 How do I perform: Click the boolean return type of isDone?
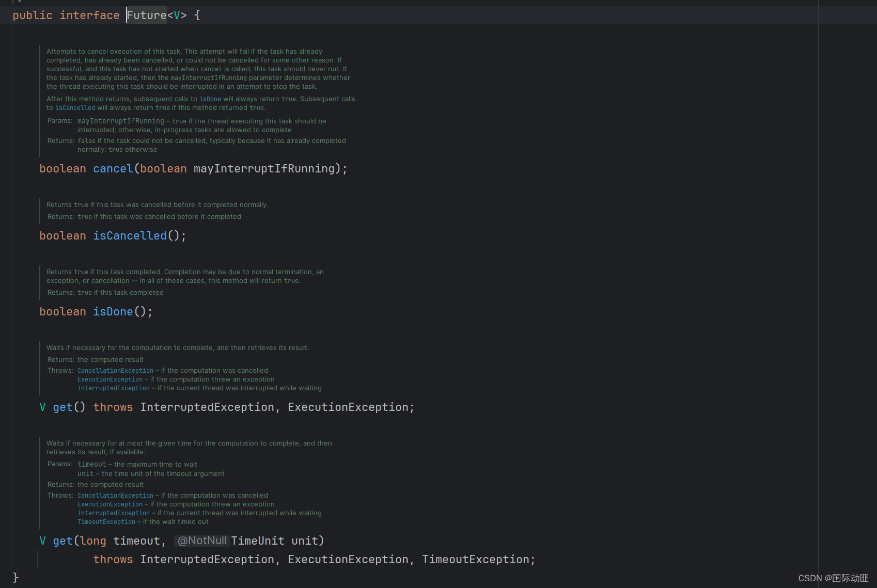pos(62,312)
